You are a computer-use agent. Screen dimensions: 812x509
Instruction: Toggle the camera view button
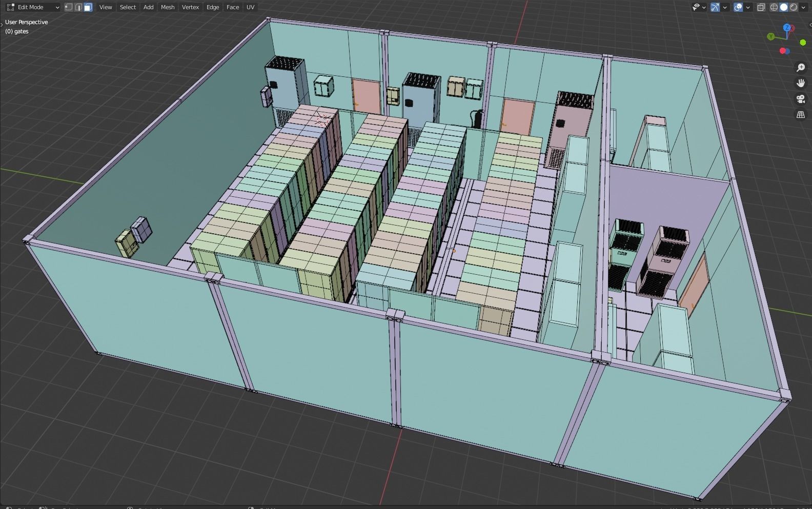point(801,99)
